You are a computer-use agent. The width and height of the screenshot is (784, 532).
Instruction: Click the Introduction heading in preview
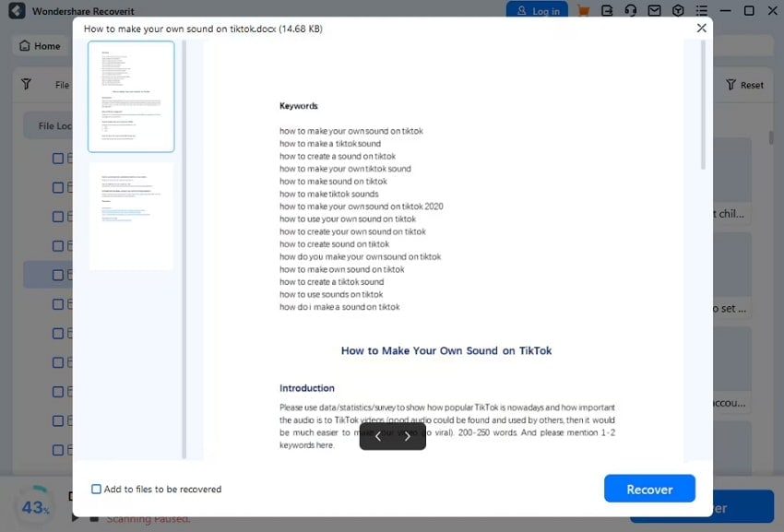[307, 388]
